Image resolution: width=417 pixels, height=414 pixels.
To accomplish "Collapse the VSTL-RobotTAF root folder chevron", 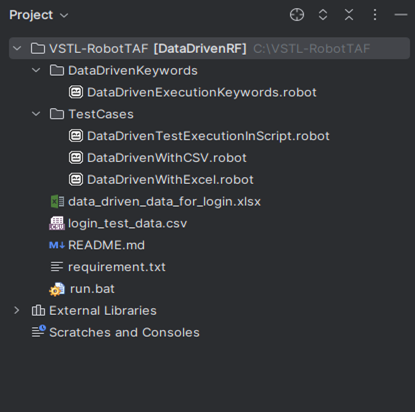I will coord(17,49).
